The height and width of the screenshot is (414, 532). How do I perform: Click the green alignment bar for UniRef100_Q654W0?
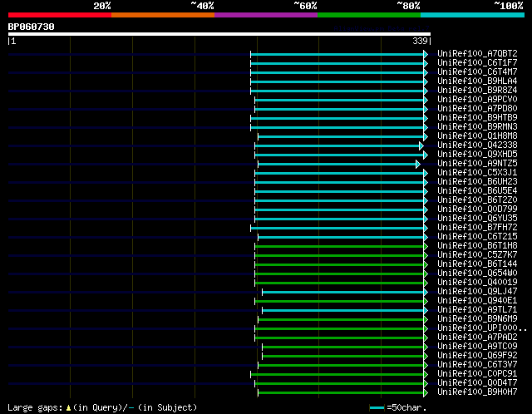coord(339,274)
